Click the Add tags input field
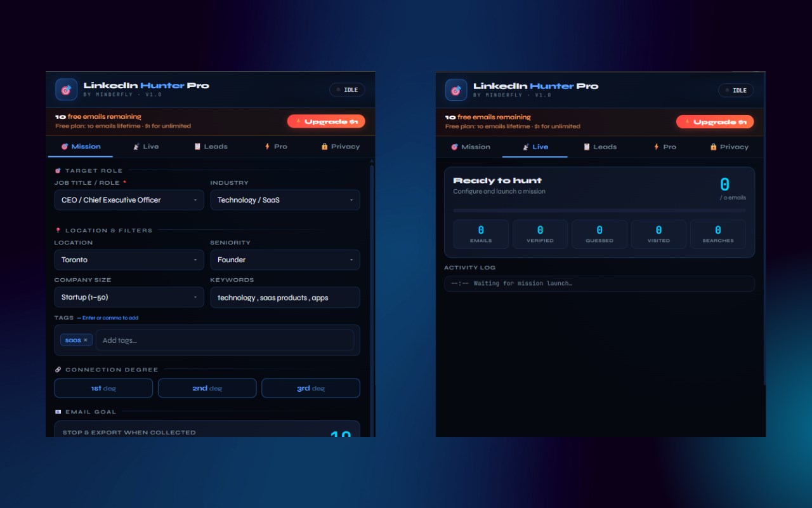The image size is (812, 508). point(225,340)
